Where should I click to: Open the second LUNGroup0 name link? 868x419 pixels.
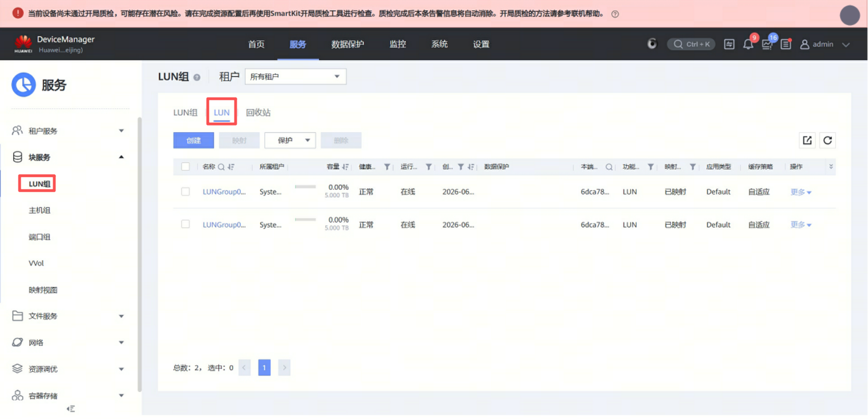(x=224, y=225)
